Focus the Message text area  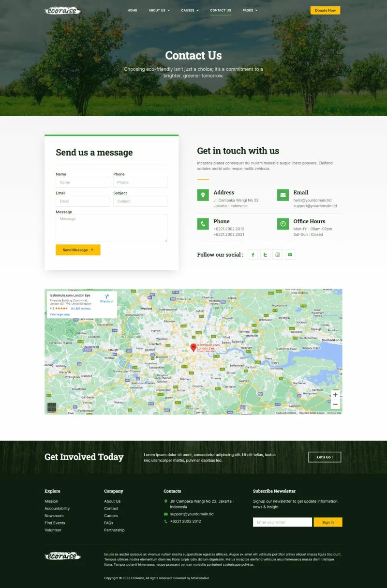point(111,228)
